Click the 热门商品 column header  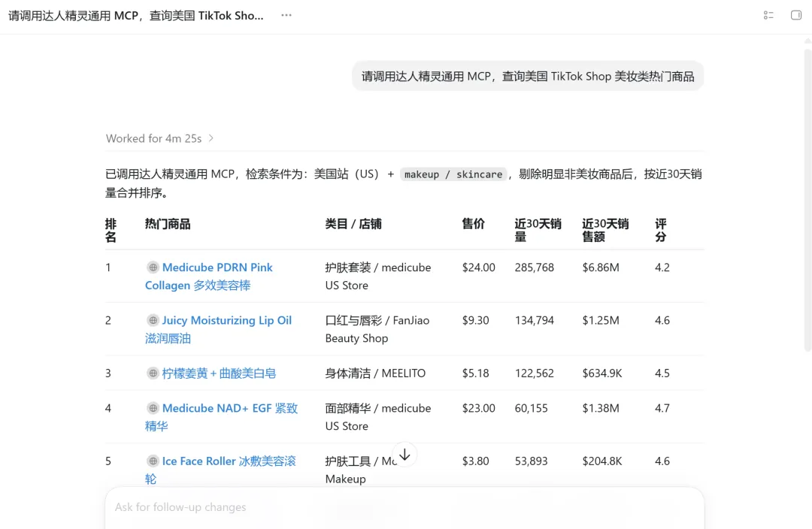click(167, 224)
